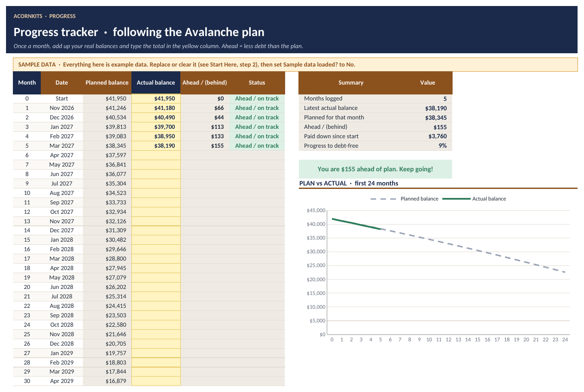Click the $133 ahead value for Feb 2027
Image resolution: width=584 pixels, height=392 pixels.
tap(204, 136)
